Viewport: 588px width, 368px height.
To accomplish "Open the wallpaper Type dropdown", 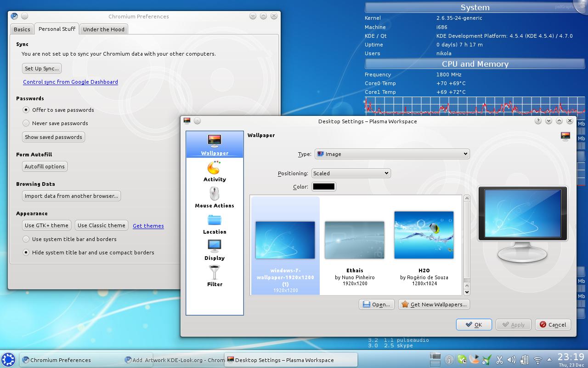I will tap(392, 154).
